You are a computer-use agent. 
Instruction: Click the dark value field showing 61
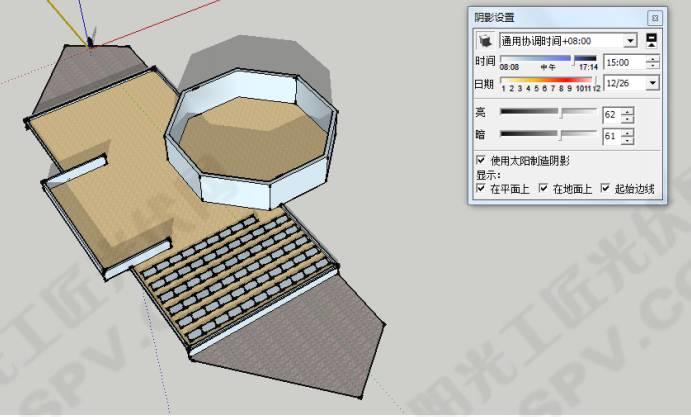[612, 136]
